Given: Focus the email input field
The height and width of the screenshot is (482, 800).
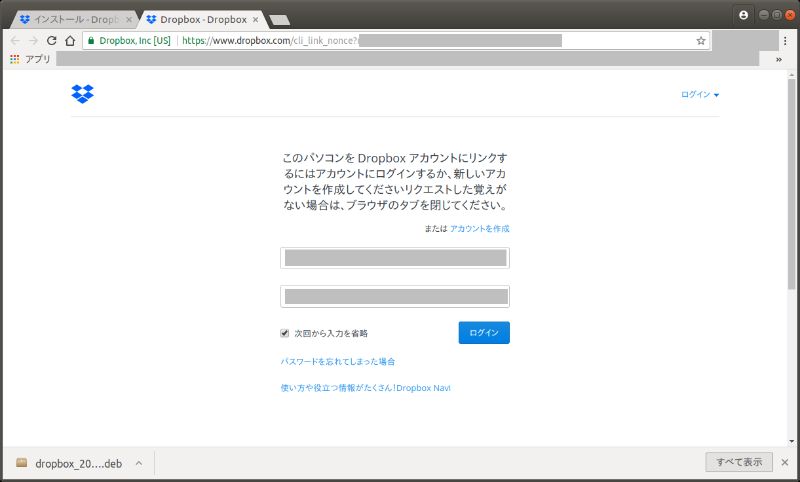Looking at the screenshot, I should pyautogui.click(x=395, y=258).
